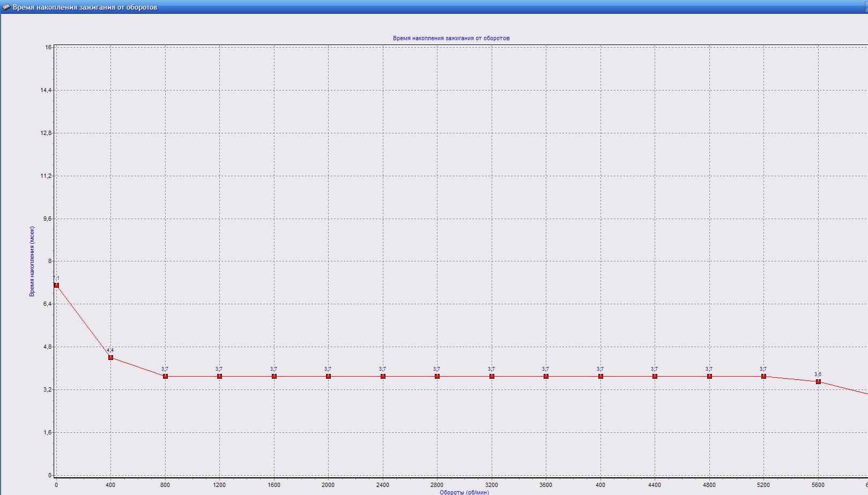Image resolution: width=868 pixels, height=495 pixels.
Task: Click the '1200' horizontal axis label
Action: coord(219,485)
